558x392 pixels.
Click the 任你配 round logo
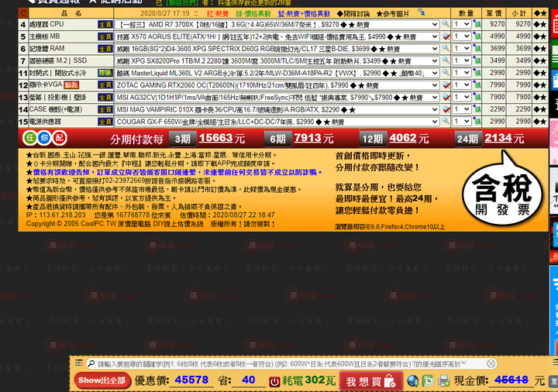[x=45, y=138]
